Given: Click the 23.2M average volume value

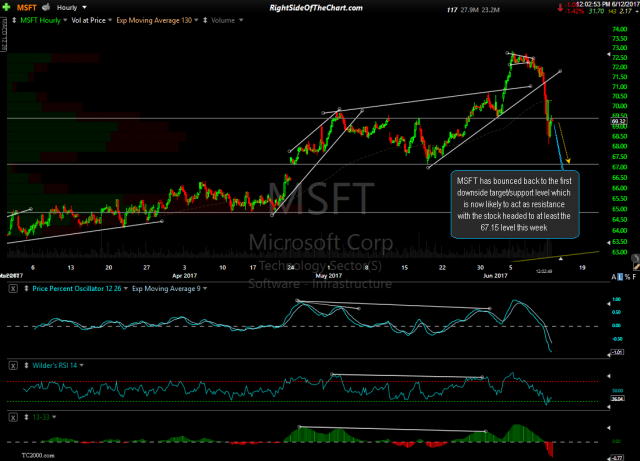Looking at the screenshot, I should coord(491,10).
